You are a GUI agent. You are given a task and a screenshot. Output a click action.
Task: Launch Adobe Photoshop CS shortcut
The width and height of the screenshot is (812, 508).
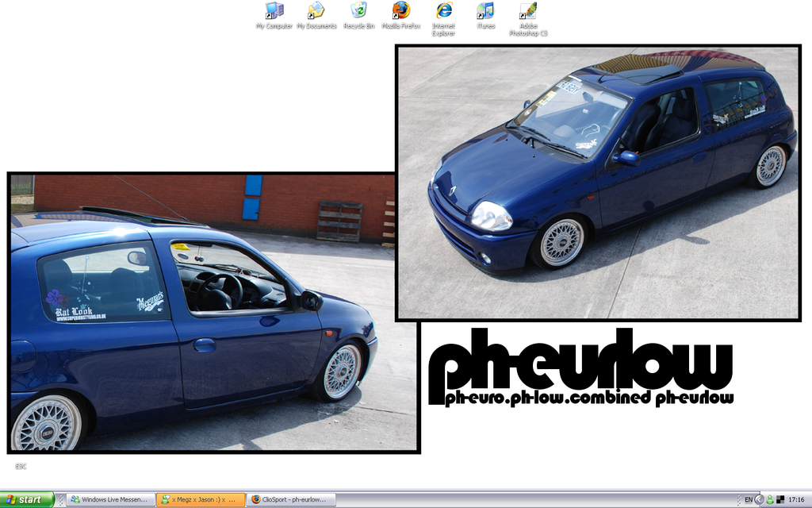tap(528, 11)
